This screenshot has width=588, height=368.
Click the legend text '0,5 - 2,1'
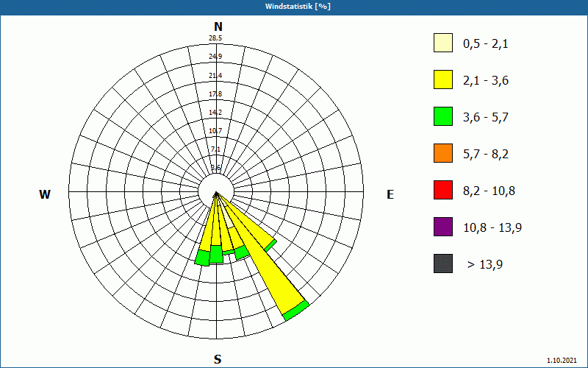486,44
